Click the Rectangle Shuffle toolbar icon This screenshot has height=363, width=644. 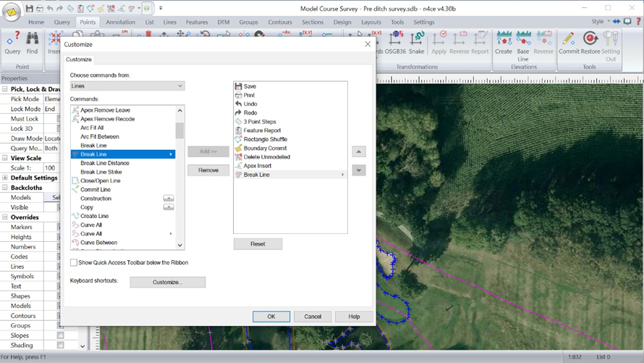(90, 8)
